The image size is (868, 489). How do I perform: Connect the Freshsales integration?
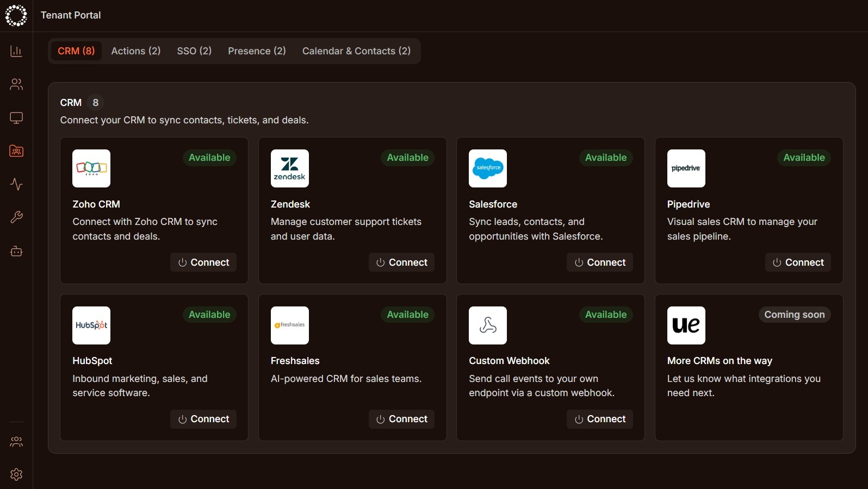click(401, 419)
